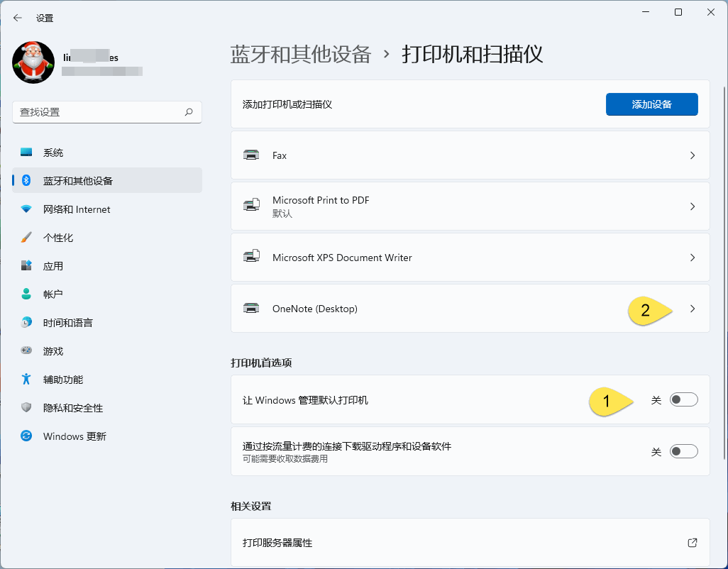
Task: Click the 个性化 paintbrush icon
Action: [x=26, y=237]
